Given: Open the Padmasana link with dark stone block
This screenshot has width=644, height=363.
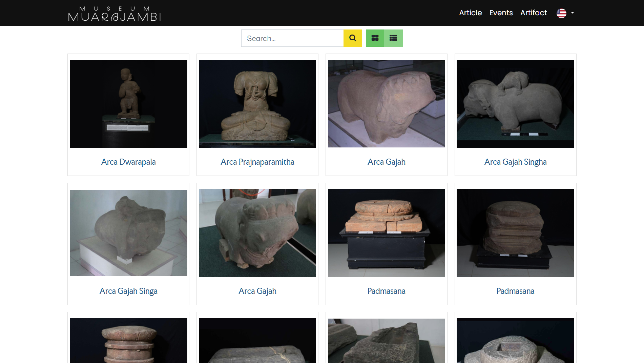Looking at the screenshot, I should click(x=515, y=291).
